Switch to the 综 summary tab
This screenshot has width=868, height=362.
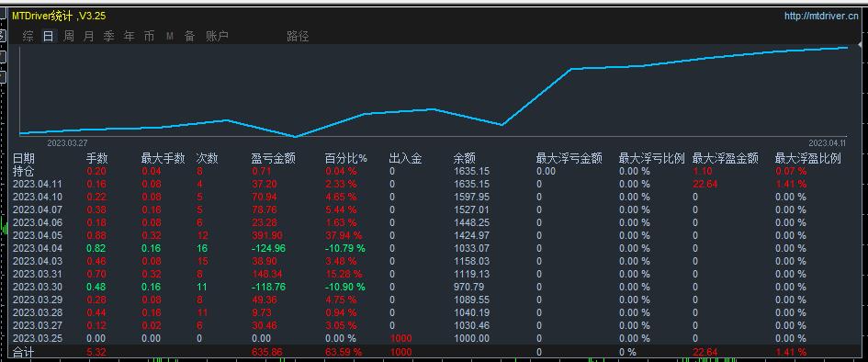coord(28,37)
